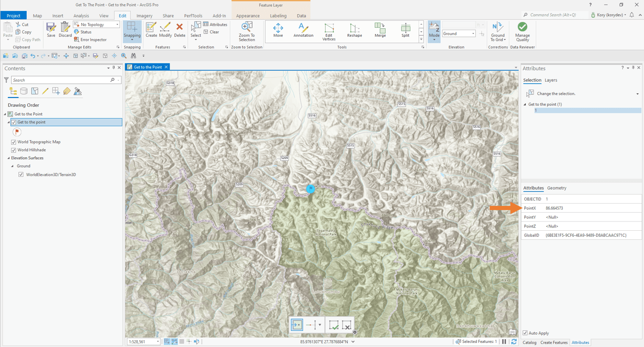
Task: Switch to the Geometry tab
Action: tap(557, 188)
